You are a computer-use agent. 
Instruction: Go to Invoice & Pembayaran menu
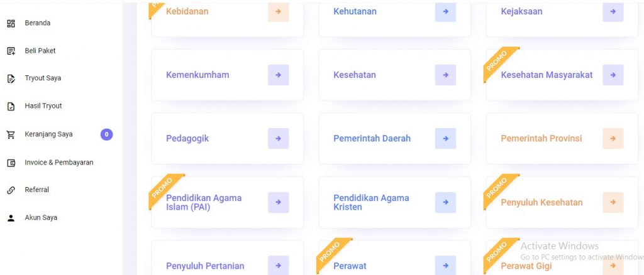pos(58,163)
